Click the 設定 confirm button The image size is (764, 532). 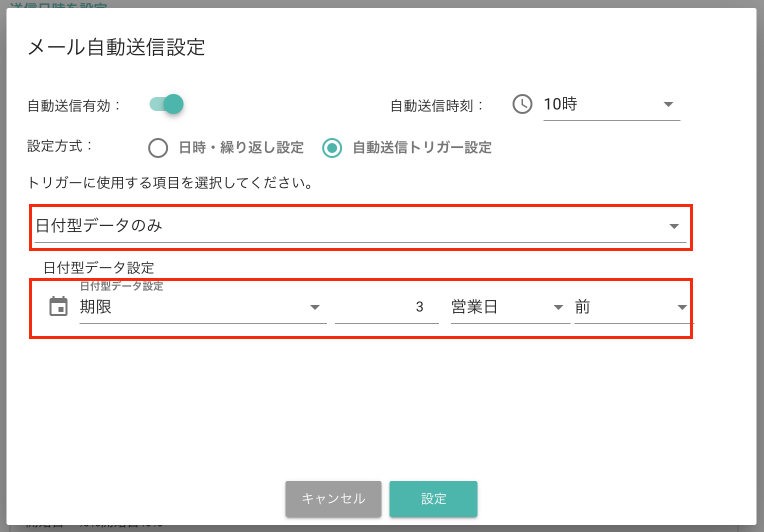coord(433,499)
